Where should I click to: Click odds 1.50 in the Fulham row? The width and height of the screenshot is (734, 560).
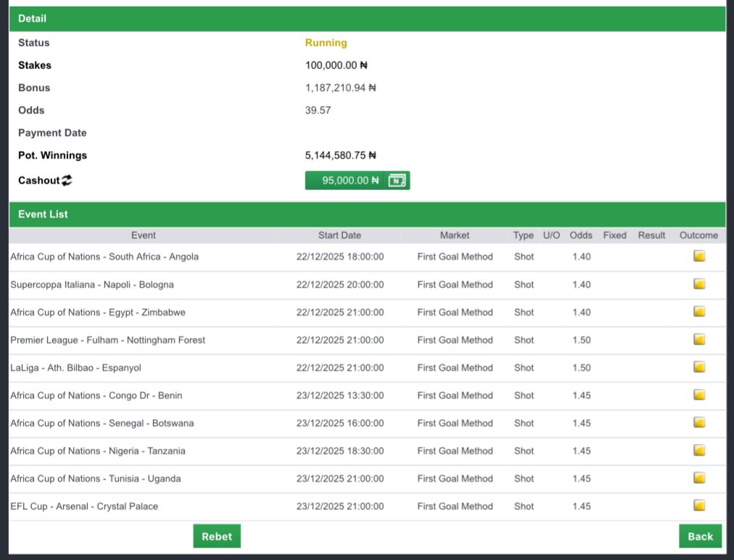[x=582, y=340]
